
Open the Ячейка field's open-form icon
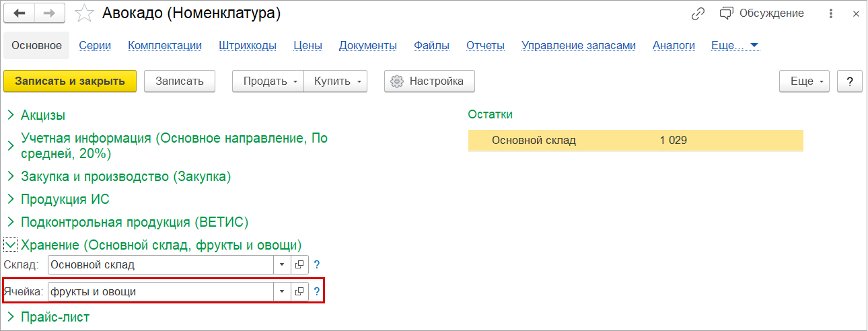(x=299, y=292)
